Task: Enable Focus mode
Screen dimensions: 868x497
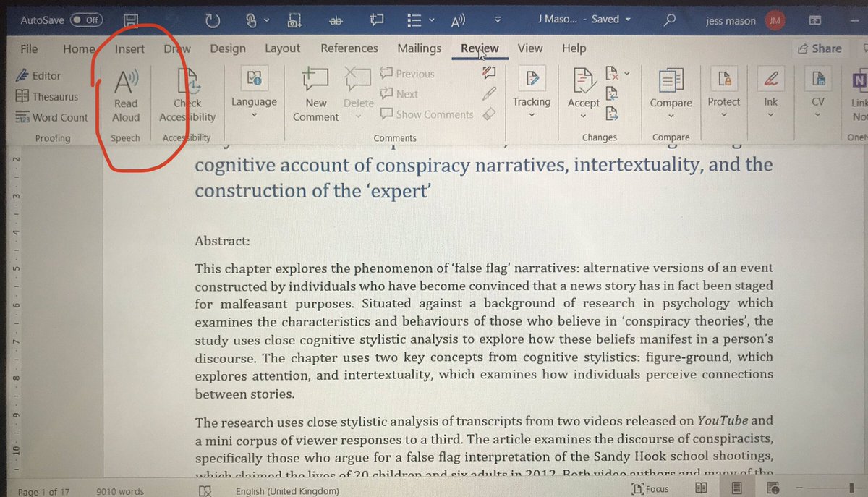Action: coord(650,489)
